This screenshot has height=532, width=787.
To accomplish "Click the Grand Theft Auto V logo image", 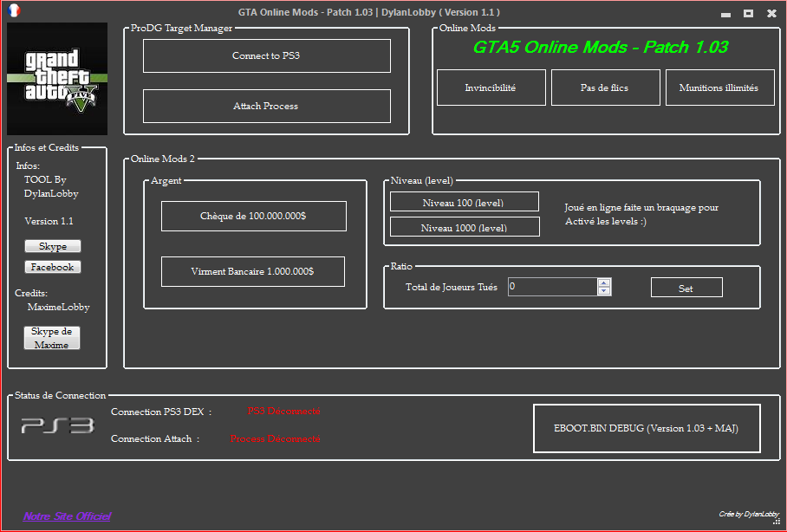I will (57, 79).
